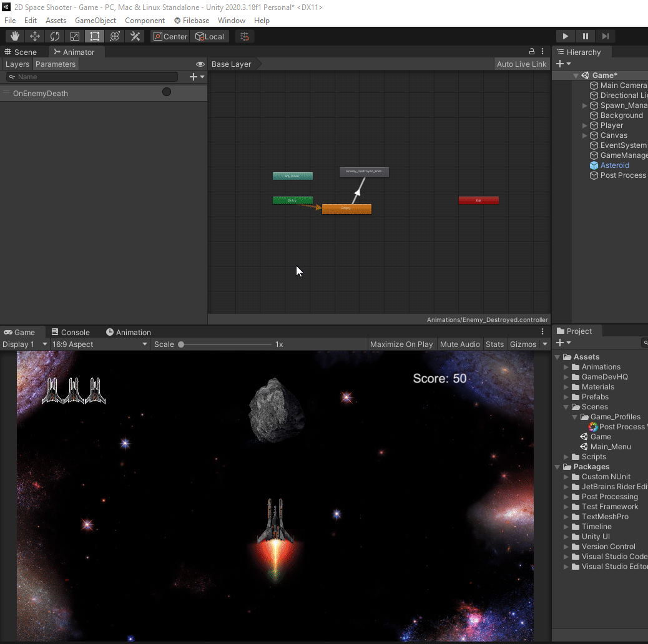
Task: Open Game panel options menu
Action: tap(542, 332)
